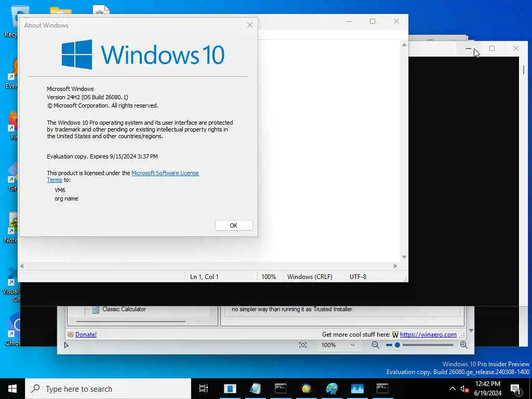Image resolution: width=532 pixels, height=399 pixels.
Task: Select Classic Calculator in the tree
Action: click(x=124, y=309)
